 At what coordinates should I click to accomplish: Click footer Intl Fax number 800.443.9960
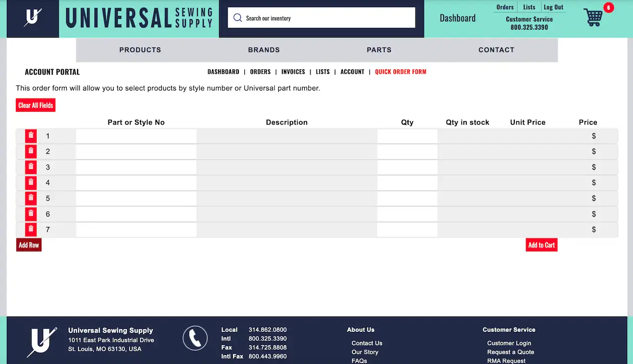(x=268, y=357)
